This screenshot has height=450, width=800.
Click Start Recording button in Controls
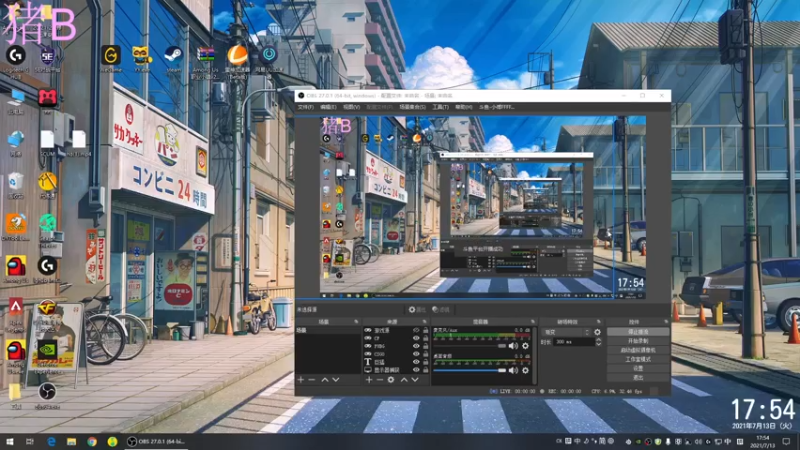coord(638,341)
